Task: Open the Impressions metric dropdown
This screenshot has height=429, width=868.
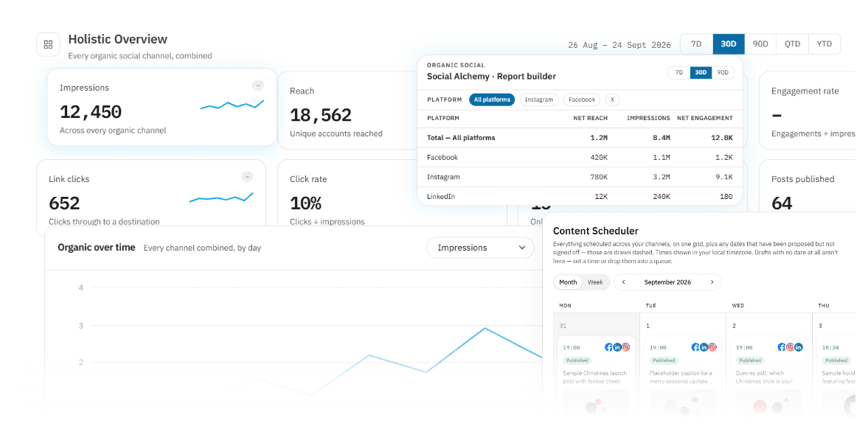Action: point(481,248)
